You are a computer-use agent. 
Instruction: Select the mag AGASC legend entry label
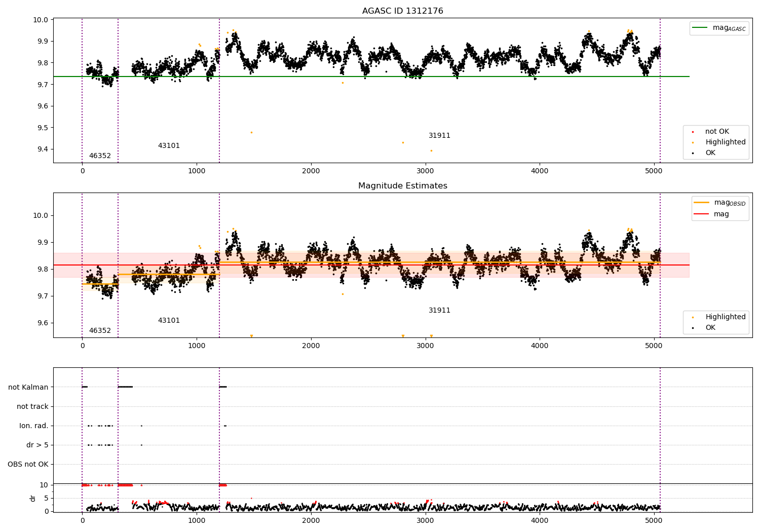729,28
